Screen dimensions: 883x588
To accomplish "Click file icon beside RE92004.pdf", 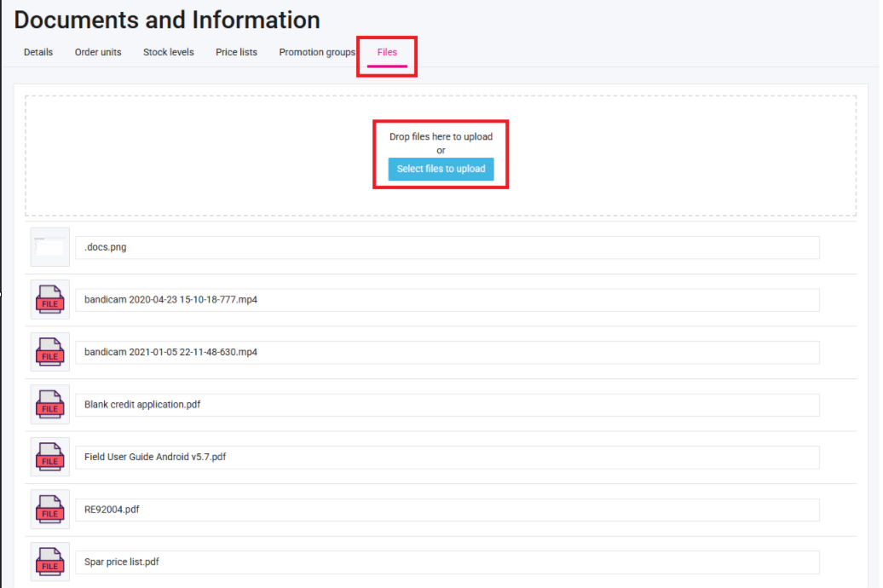I will tap(49, 510).
